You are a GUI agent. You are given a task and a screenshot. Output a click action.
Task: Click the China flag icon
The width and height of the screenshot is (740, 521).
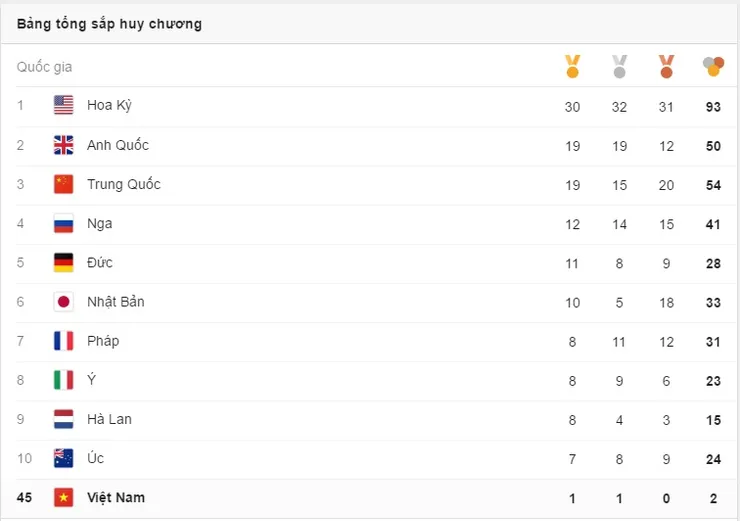coord(64,184)
